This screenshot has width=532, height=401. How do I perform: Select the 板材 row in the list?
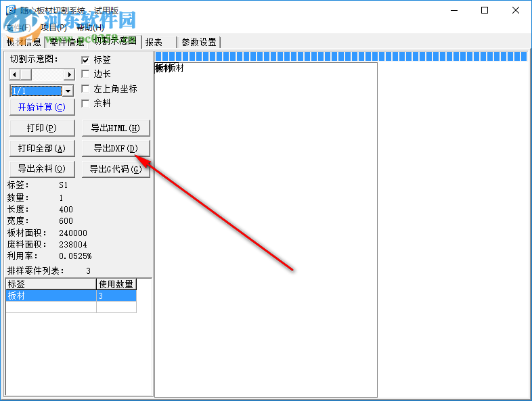[x=71, y=296]
